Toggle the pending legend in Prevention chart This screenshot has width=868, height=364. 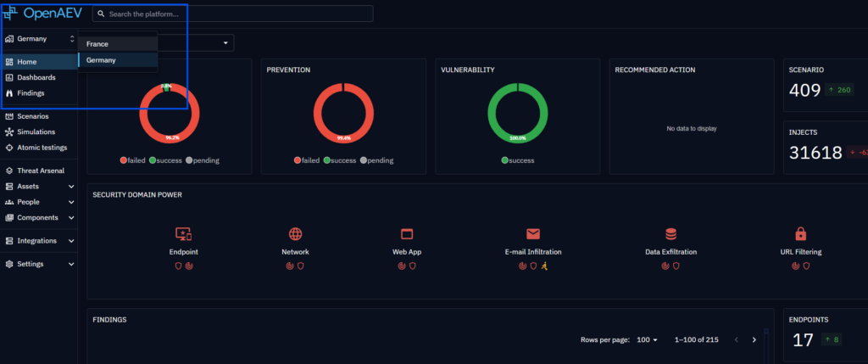[376, 160]
